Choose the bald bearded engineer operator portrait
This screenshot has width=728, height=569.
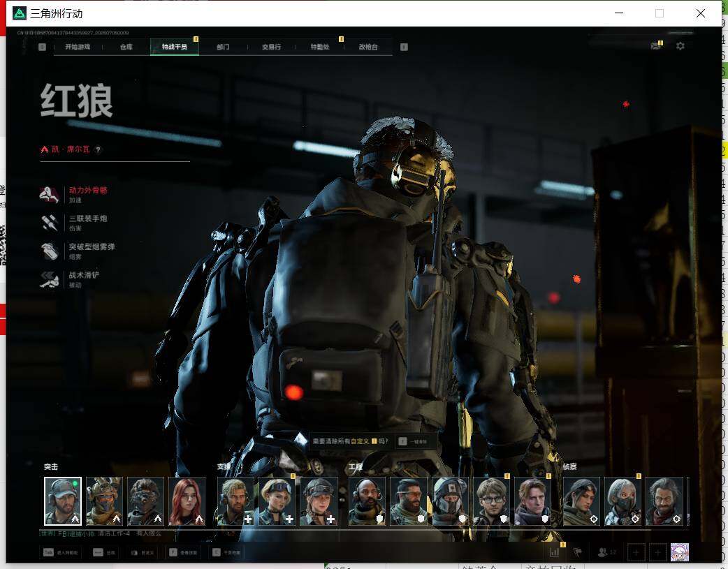click(x=367, y=501)
